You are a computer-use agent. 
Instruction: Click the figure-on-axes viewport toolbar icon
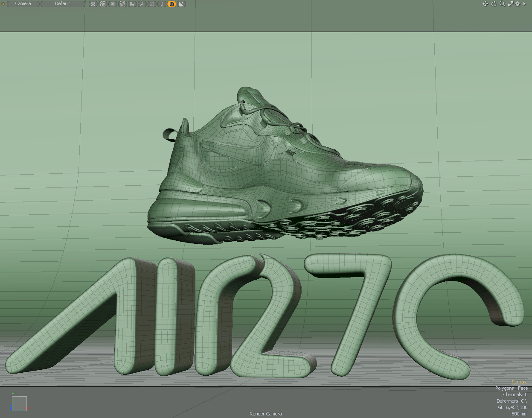point(152,4)
